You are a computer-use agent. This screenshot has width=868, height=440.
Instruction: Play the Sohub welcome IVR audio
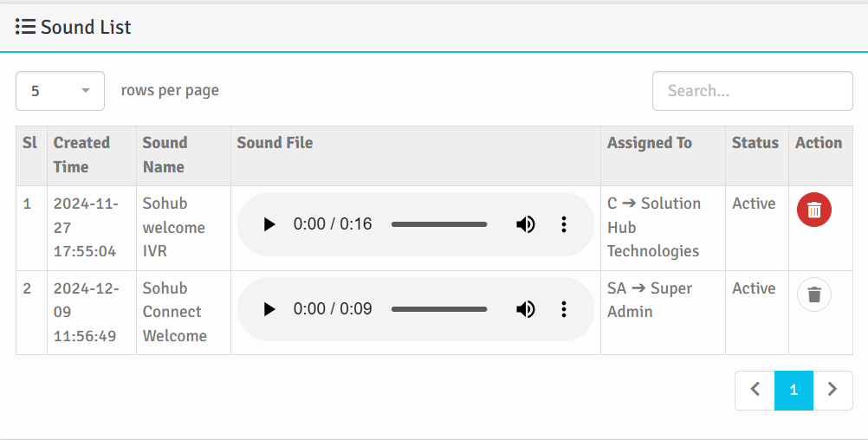(x=269, y=224)
